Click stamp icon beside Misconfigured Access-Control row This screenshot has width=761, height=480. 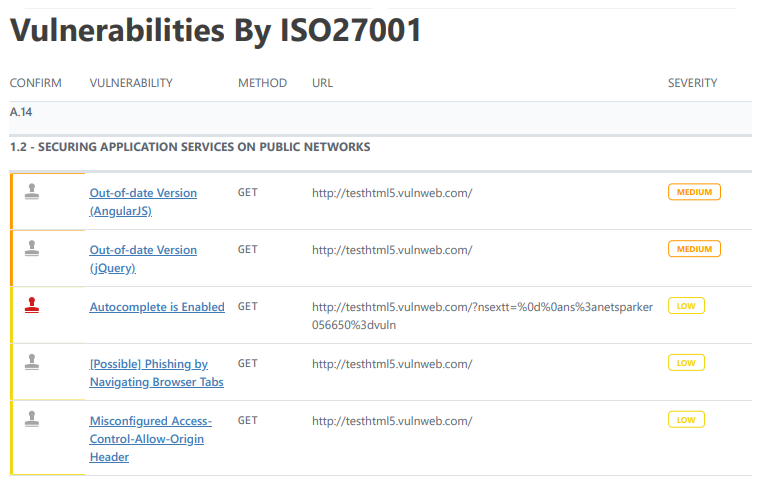(x=32, y=419)
